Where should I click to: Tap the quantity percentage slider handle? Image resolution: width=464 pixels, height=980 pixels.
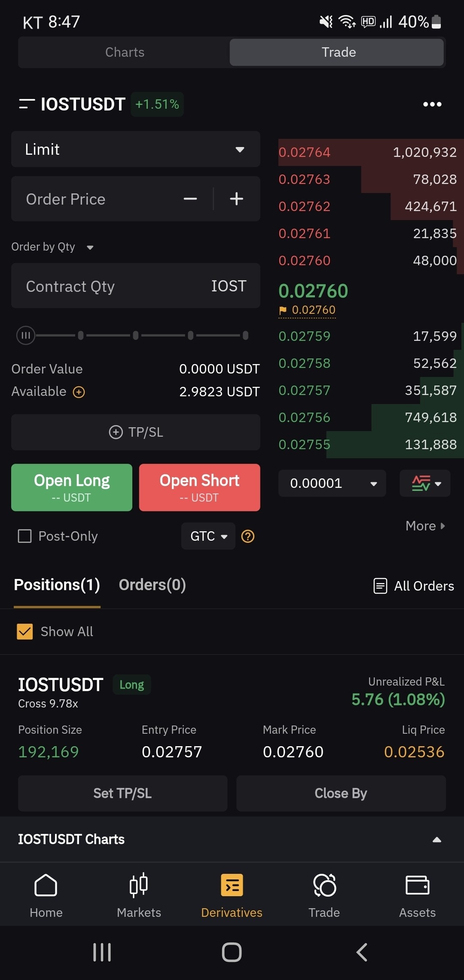pos(26,335)
